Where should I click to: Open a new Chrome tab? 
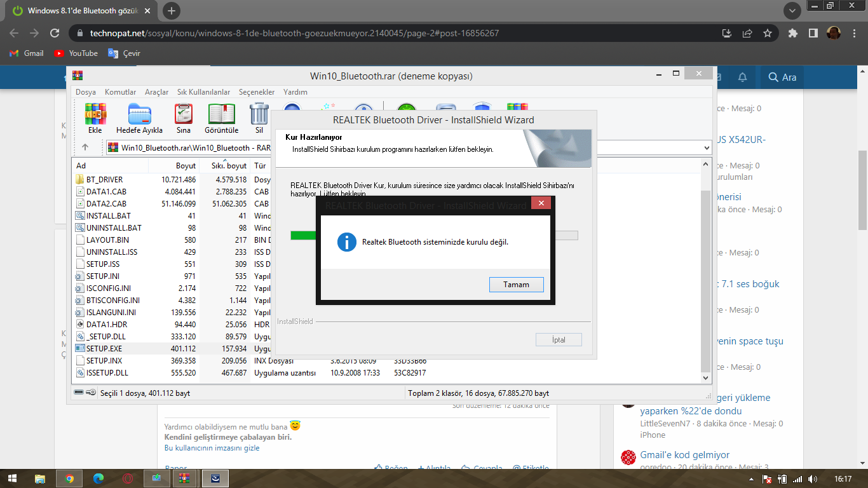[x=172, y=11]
